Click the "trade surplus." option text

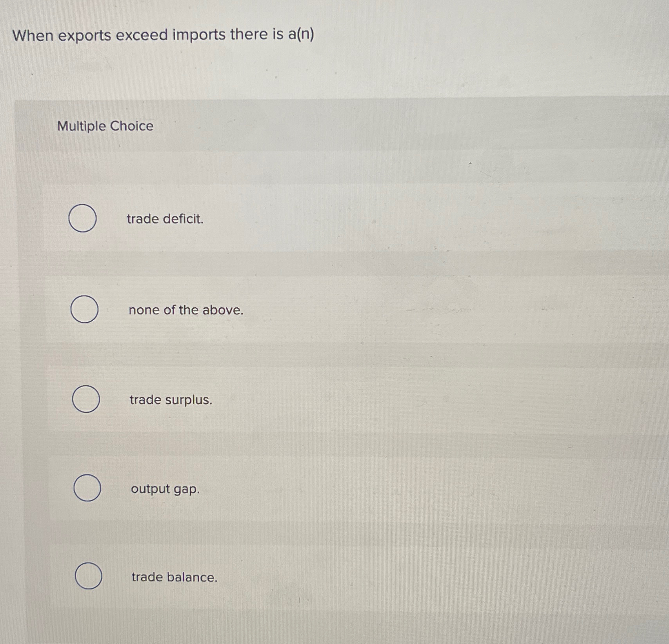click(x=170, y=400)
